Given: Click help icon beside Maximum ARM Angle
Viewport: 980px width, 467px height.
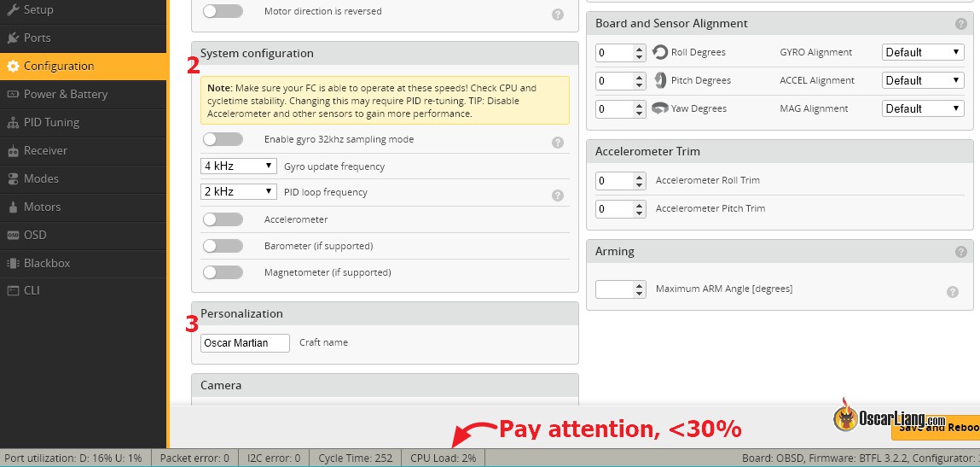Looking at the screenshot, I should [953, 292].
